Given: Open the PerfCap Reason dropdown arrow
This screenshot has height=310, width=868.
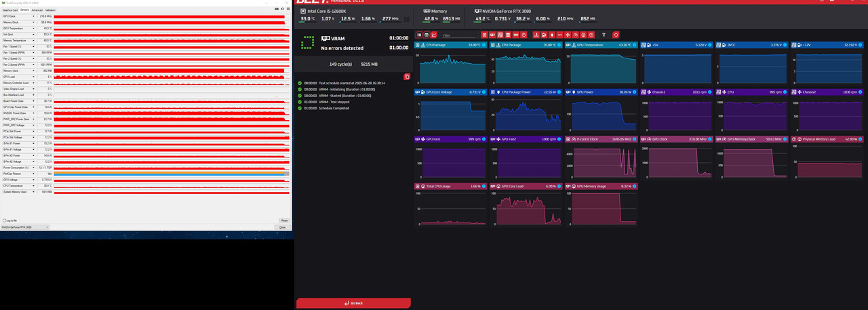Looking at the screenshot, I should (33, 174).
